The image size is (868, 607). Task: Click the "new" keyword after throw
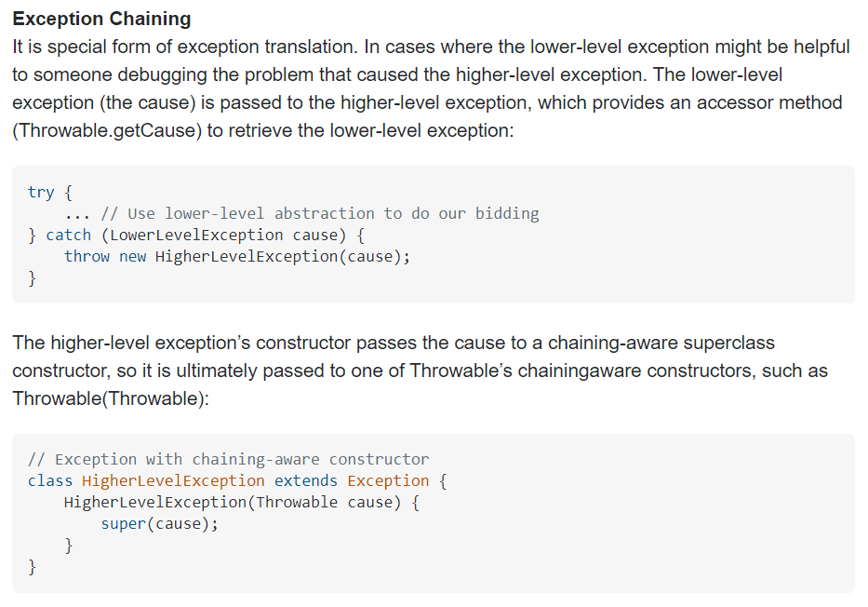(x=133, y=256)
